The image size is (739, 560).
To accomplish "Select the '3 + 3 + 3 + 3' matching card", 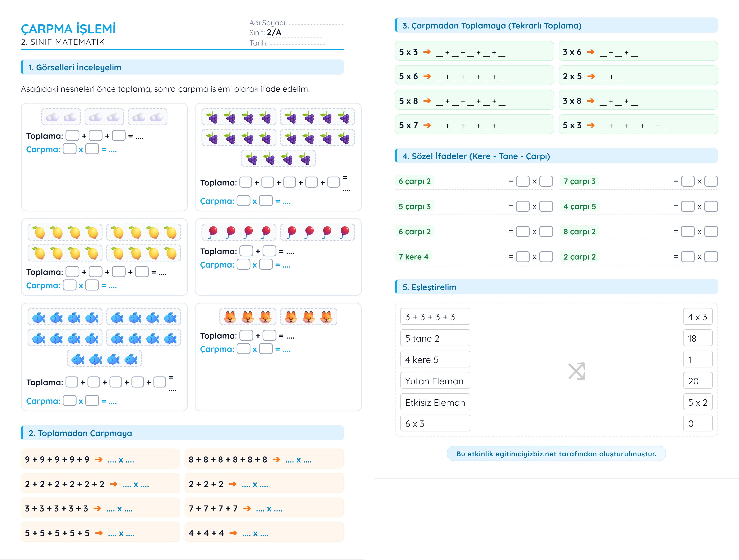I will tap(435, 317).
